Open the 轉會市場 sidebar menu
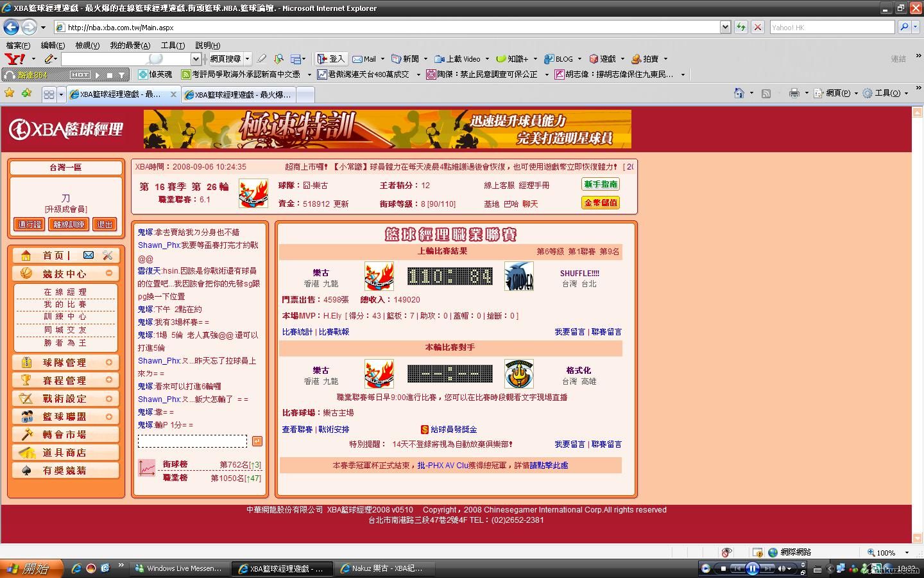The image size is (924, 578). point(65,435)
